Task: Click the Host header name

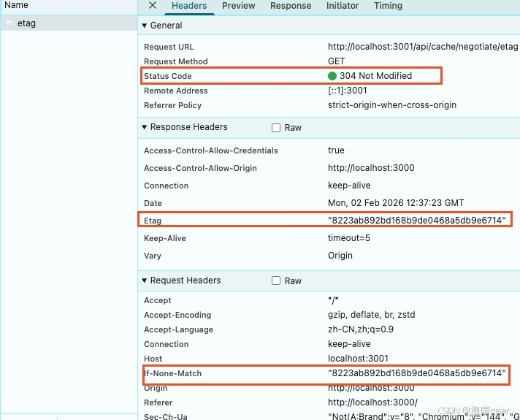Action: click(153, 359)
